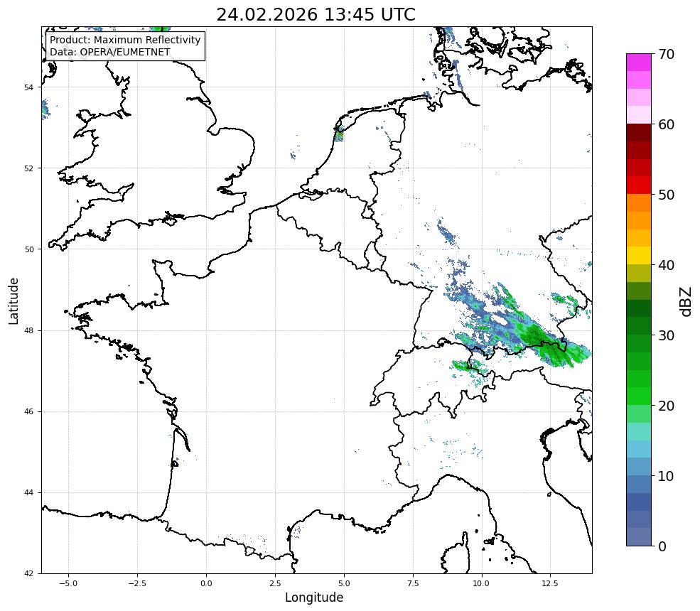This screenshot has height=611, width=700.
Task: Click the 30 colorbar tick label
Action: [666, 335]
